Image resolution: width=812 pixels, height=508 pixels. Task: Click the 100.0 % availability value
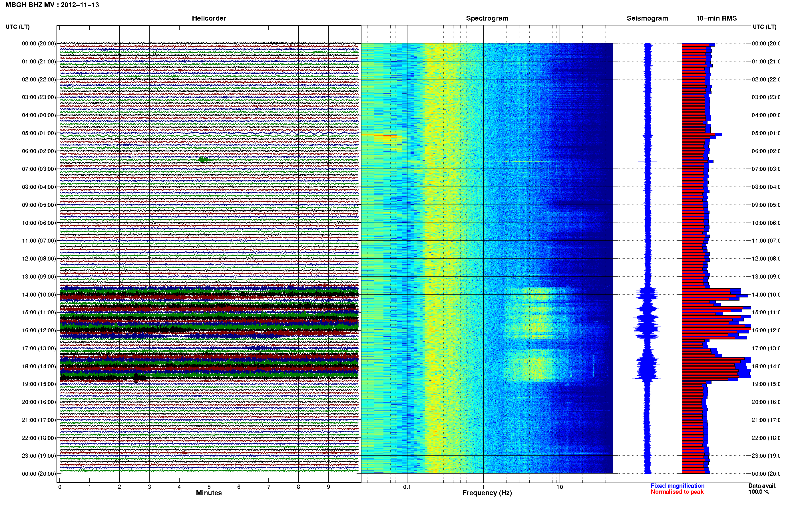click(758, 492)
